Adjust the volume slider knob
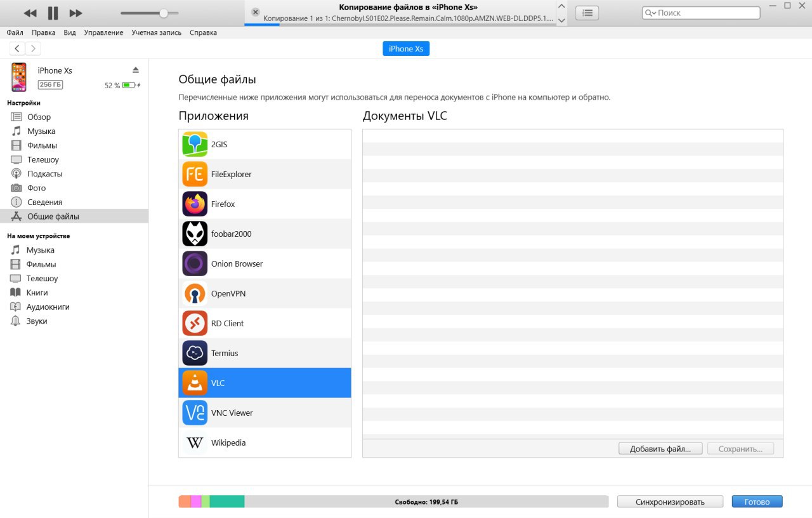The image size is (812, 518). pos(164,13)
